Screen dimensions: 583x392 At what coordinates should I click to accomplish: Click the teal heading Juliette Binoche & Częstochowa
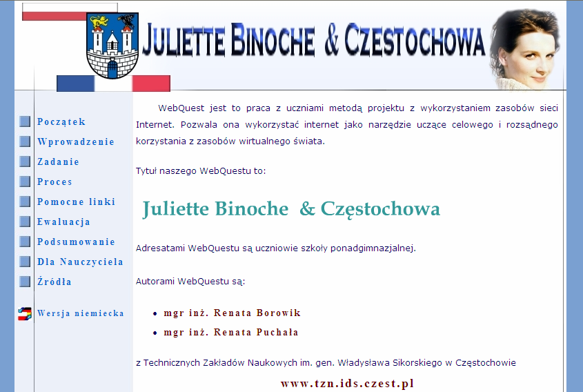291,209
